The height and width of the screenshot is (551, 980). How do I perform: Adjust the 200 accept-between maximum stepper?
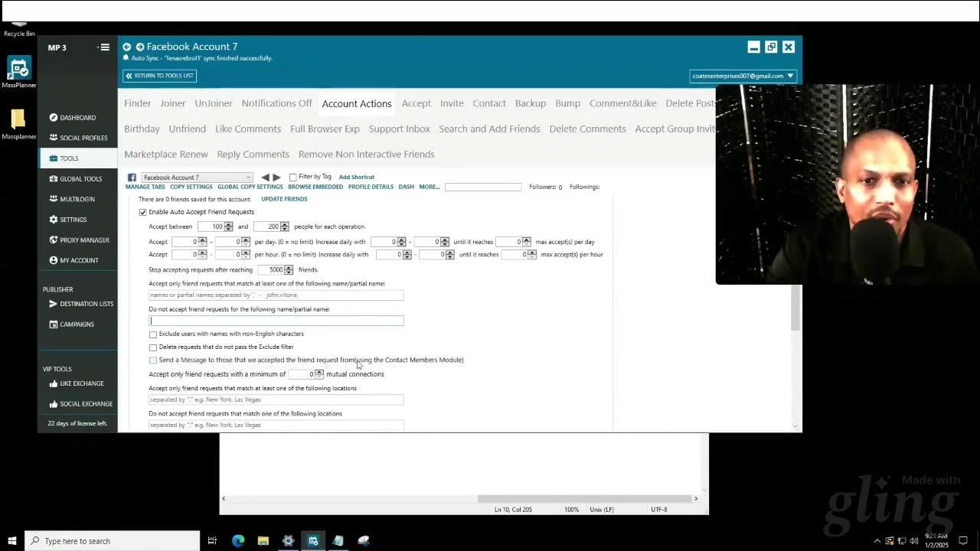[x=285, y=227]
